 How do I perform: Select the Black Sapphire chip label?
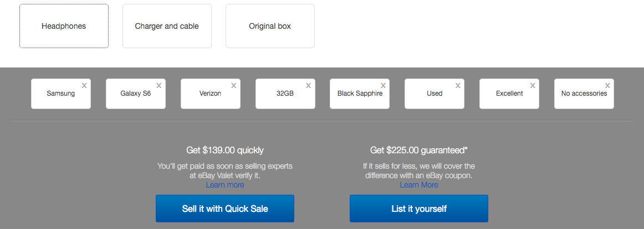(360, 94)
